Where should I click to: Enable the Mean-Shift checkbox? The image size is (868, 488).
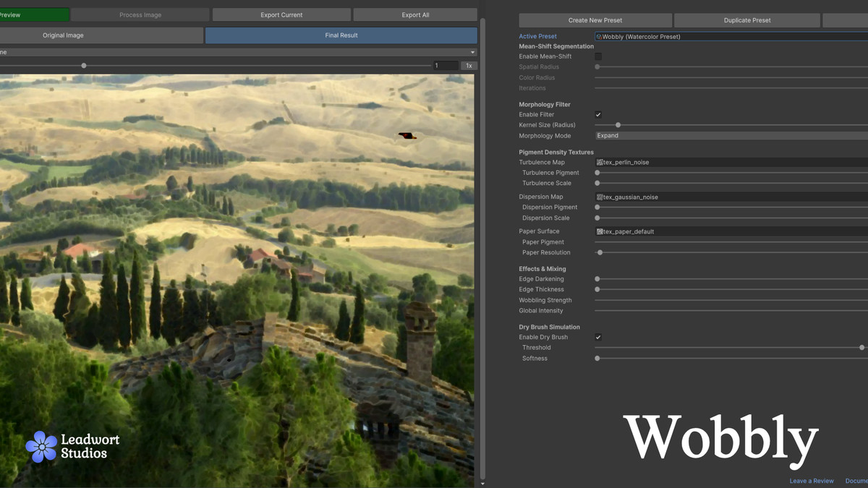[x=598, y=56]
